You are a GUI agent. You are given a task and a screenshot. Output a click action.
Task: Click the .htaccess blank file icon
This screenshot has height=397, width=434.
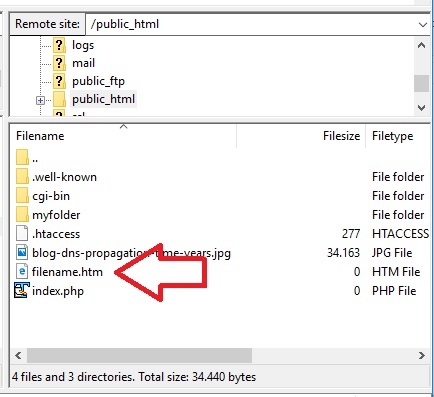(x=22, y=233)
